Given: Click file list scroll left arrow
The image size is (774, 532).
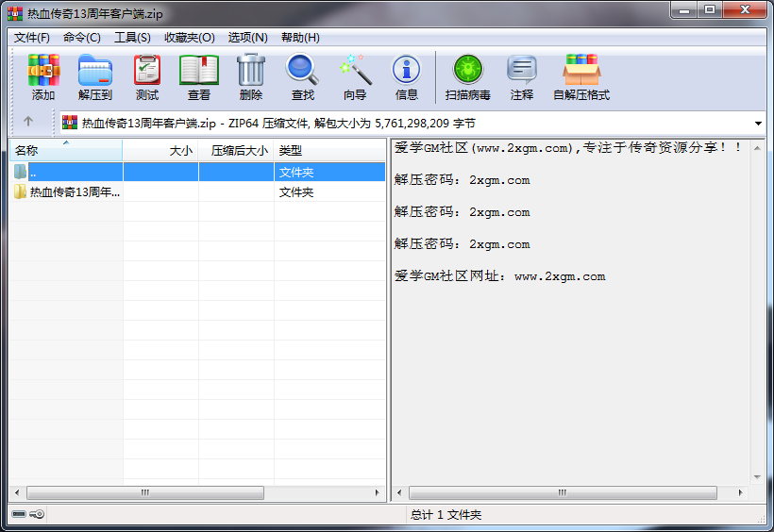Looking at the screenshot, I should coord(17,492).
